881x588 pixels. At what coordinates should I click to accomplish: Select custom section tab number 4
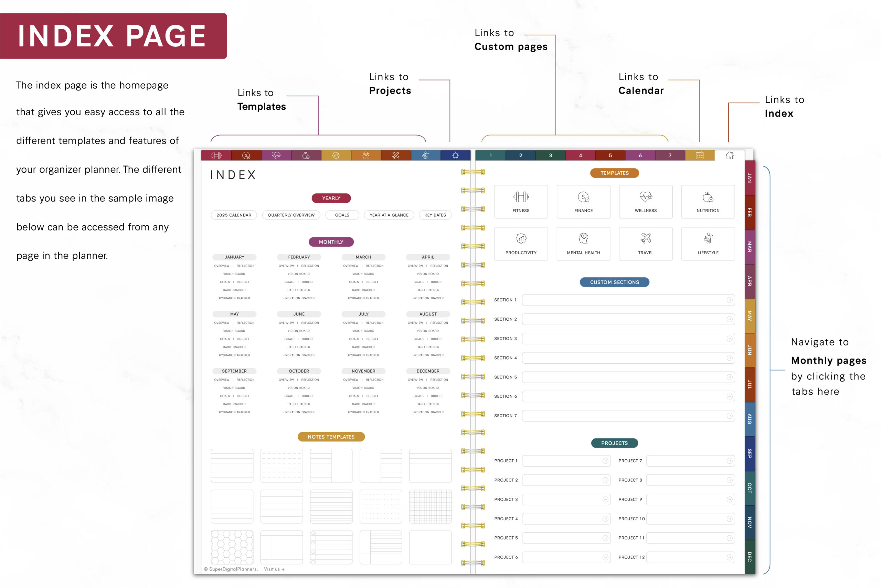tap(580, 155)
